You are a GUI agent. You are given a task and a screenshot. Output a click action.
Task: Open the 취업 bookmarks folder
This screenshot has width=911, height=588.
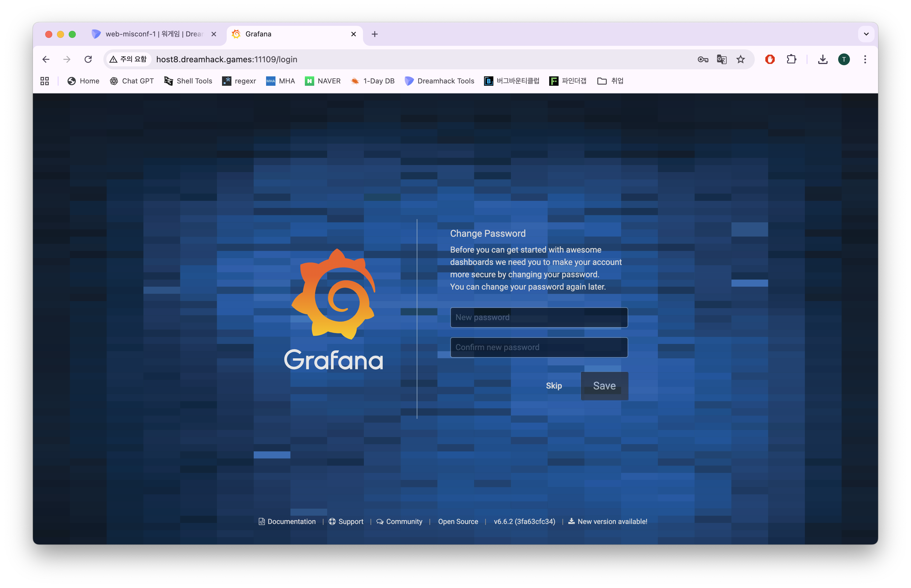coord(610,81)
